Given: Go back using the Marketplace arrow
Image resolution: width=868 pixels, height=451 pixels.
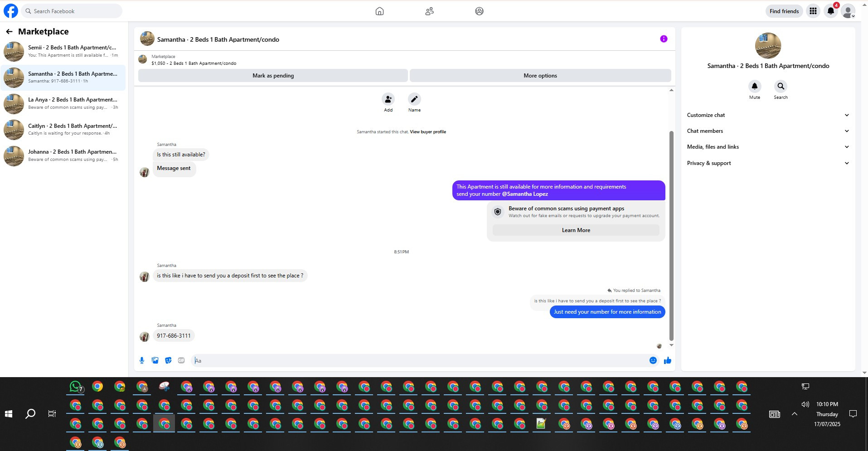Looking at the screenshot, I should (x=9, y=32).
